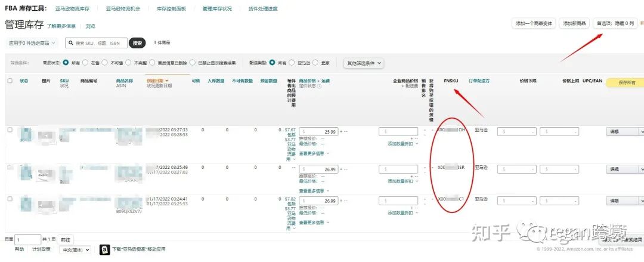Switch to 库存控制面板 tab

(x=171, y=8)
